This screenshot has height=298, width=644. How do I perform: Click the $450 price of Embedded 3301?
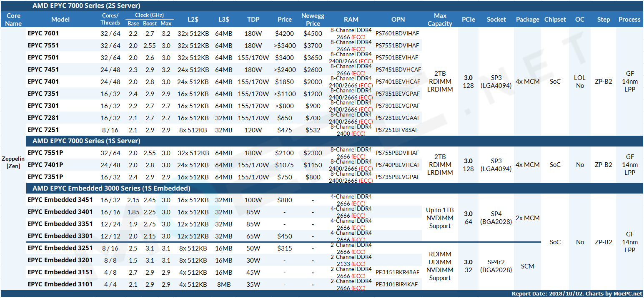pos(285,236)
